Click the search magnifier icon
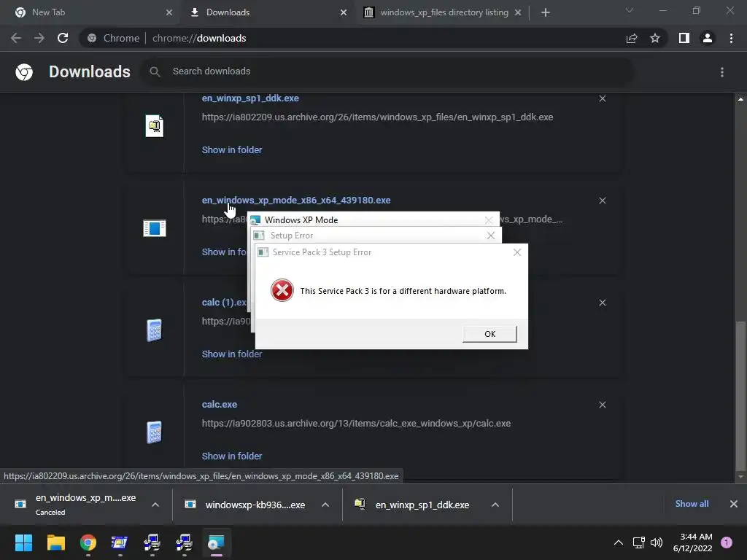This screenshot has width=747, height=560. coord(155,71)
